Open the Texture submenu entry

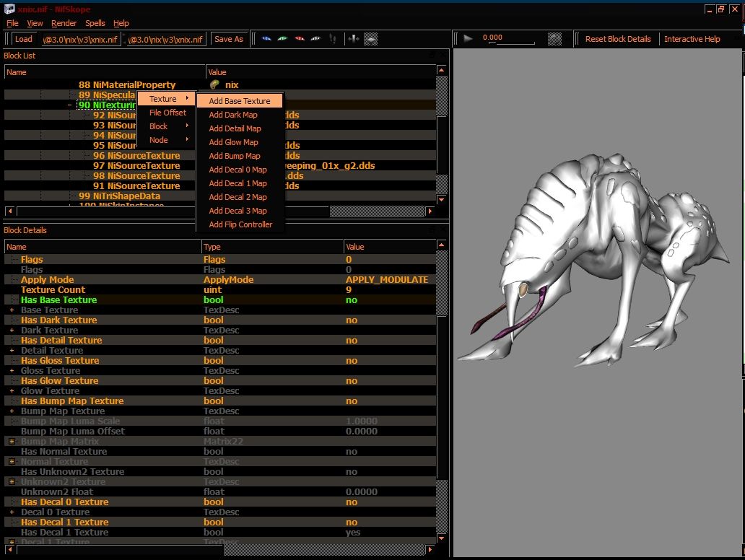click(166, 99)
